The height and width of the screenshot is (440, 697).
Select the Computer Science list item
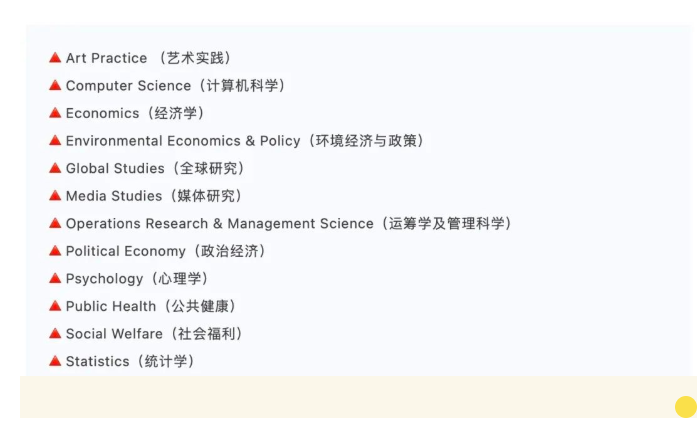(x=176, y=86)
